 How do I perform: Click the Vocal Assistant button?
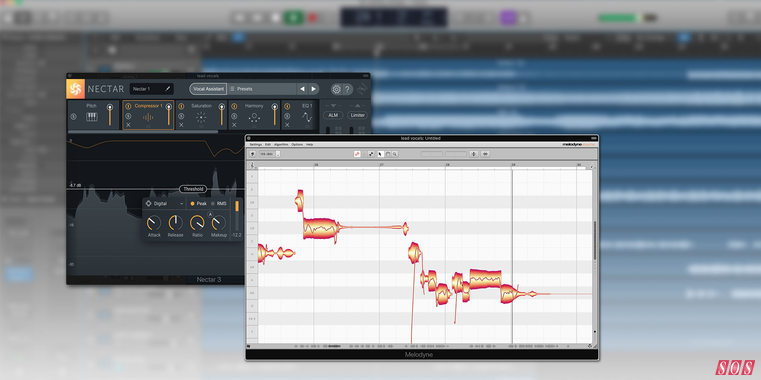click(x=208, y=89)
